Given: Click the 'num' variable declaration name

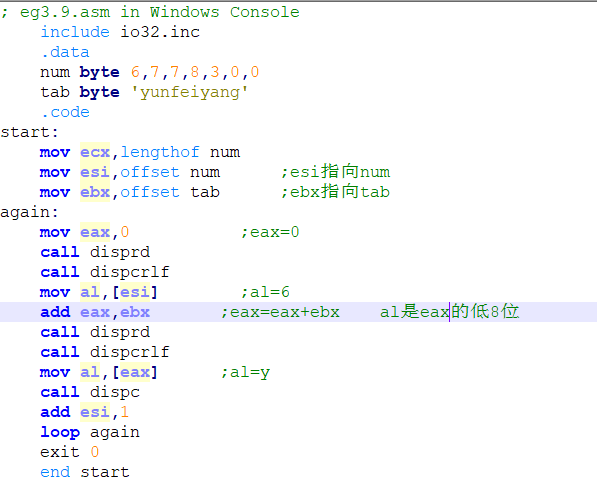Looking at the screenshot, I should [55, 72].
